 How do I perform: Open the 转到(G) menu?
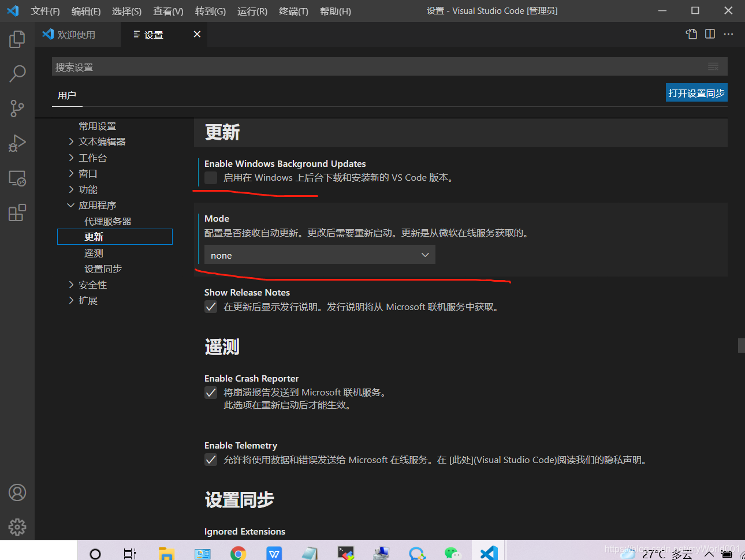[x=210, y=11]
